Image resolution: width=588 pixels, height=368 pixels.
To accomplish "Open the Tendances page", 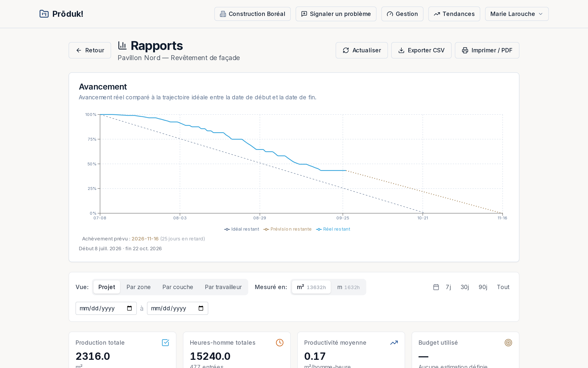I will click(454, 14).
